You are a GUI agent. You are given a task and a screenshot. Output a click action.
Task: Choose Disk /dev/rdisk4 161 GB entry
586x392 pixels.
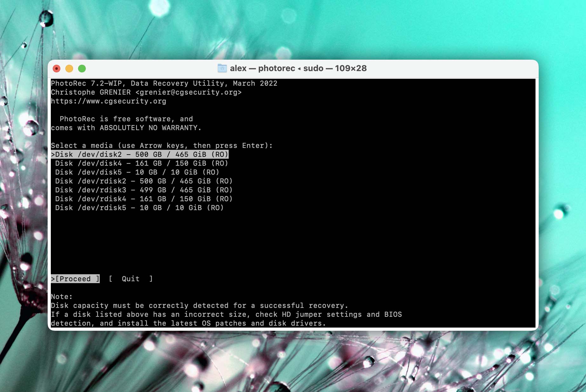pos(144,199)
